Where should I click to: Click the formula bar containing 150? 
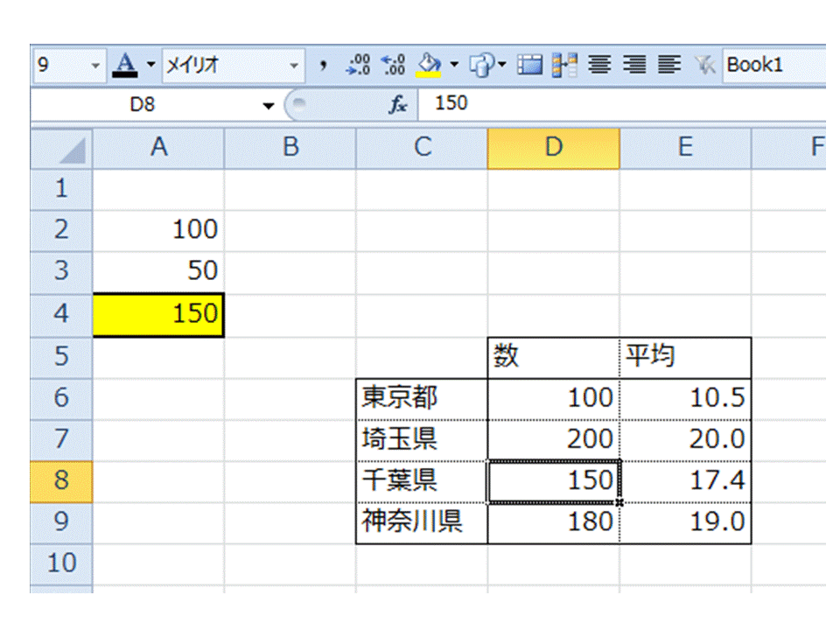[622, 104]
